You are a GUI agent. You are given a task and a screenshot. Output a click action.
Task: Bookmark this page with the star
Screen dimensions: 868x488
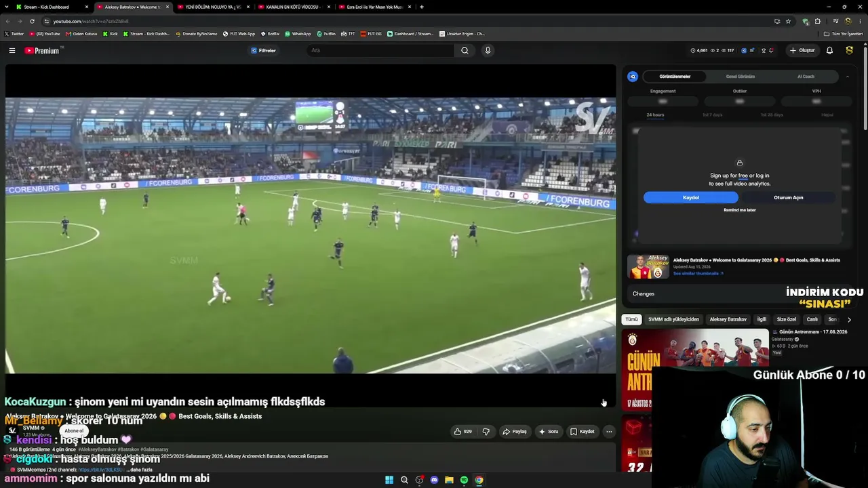788,21
